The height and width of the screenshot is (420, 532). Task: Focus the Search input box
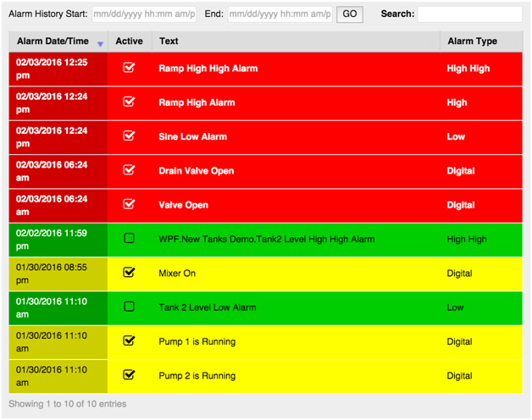pos(469,14)
